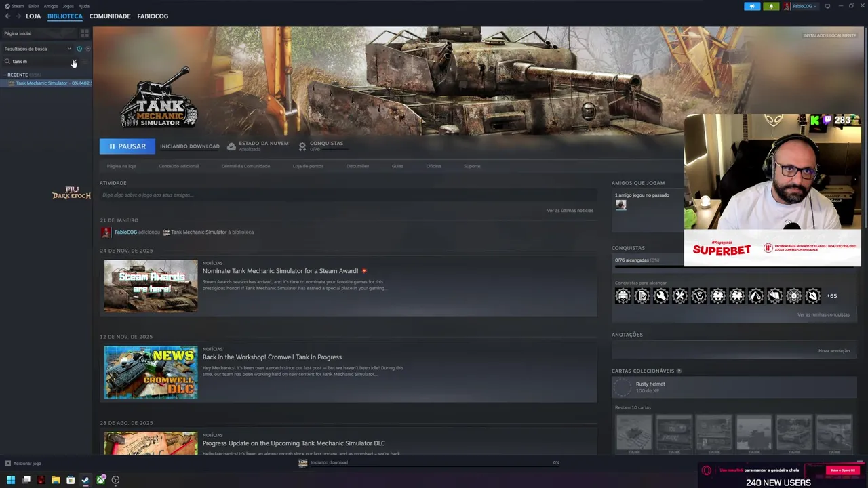Open the download manager Iniciando download bar

click(x=429, y=463)
